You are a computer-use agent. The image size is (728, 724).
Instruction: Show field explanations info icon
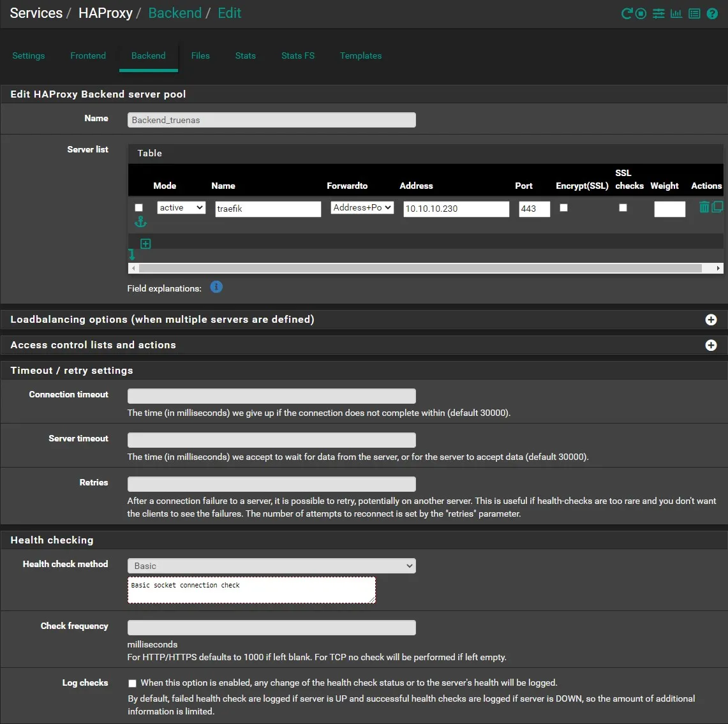216,287
